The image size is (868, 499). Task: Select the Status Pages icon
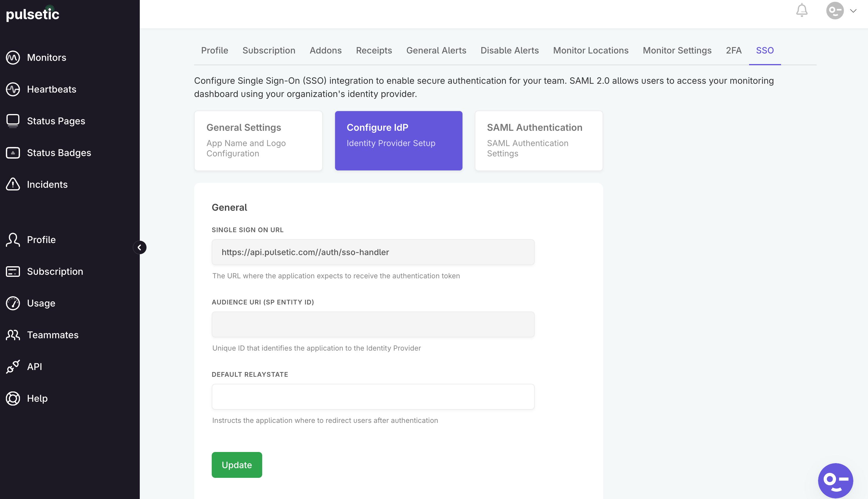[x=13, y=121]
